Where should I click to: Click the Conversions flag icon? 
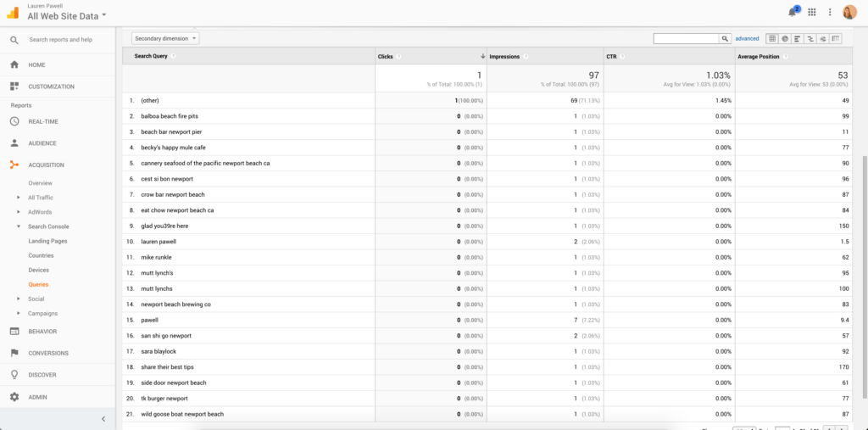14,353
